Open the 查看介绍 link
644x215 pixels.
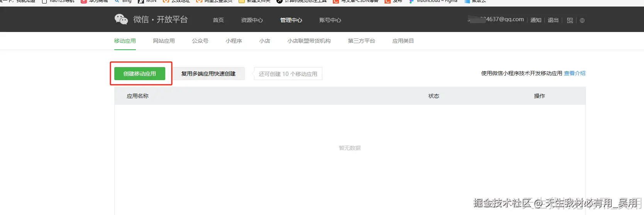pyautogui.click(x=575, y=73)
